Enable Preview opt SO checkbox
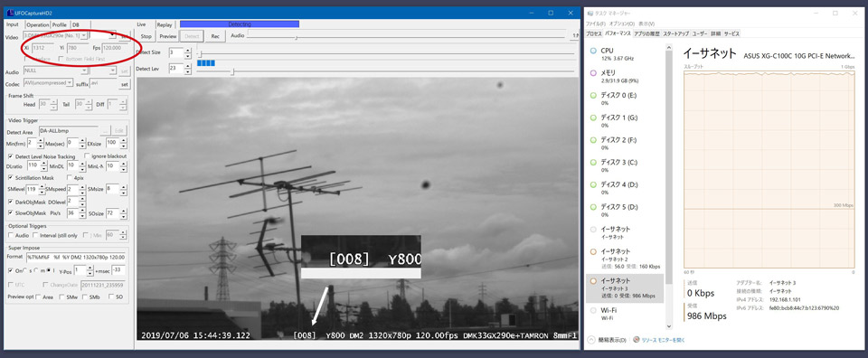 tap(110, 297)
